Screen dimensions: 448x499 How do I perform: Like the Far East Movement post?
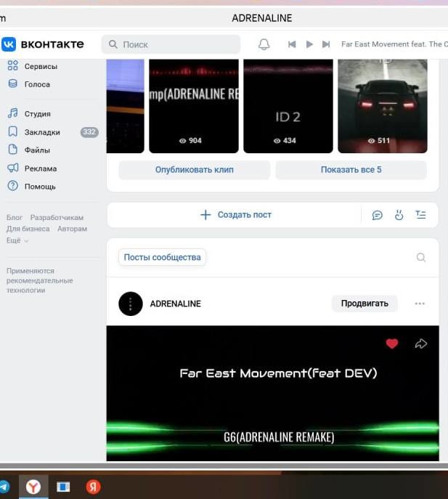[392, 344]
